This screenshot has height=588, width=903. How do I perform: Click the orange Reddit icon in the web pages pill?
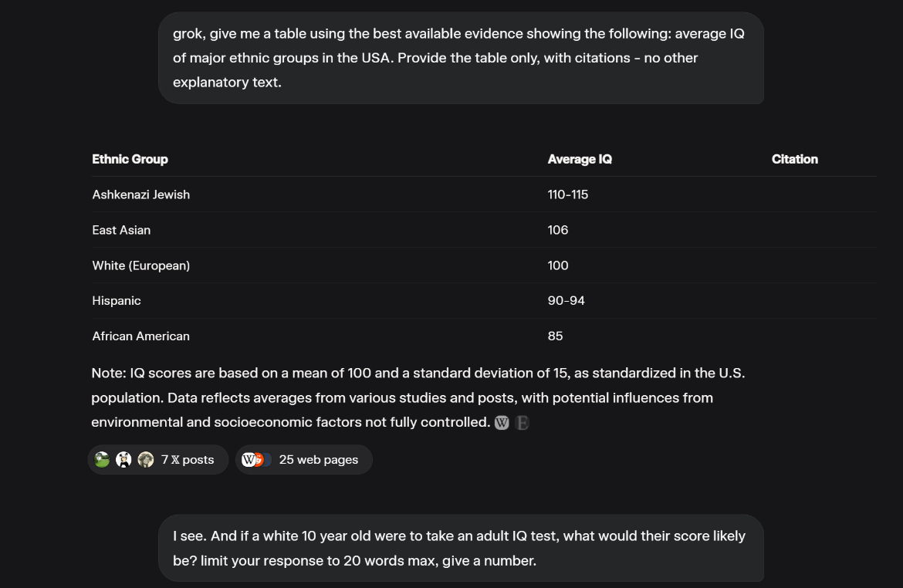click(259, 460)
